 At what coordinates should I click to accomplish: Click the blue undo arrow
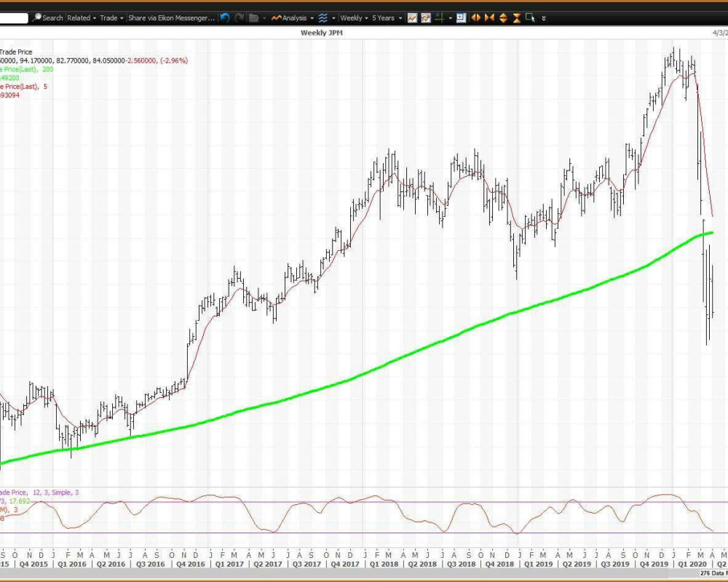[225, 17]
